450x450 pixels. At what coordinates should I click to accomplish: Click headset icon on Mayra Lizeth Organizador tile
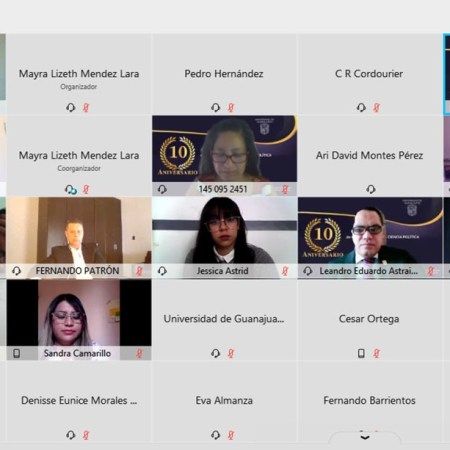[x=70, y=107]
